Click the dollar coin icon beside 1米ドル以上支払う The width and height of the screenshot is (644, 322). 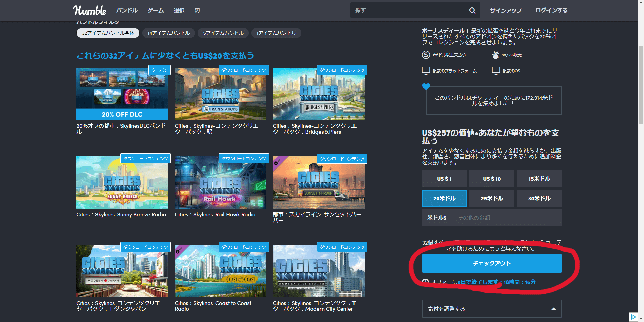coord(426,55)
